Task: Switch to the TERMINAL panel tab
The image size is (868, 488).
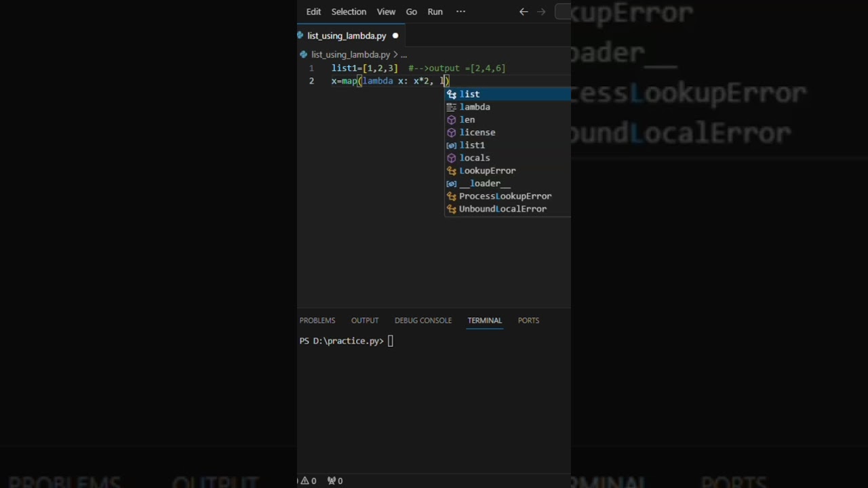Action: click(485, 321)
